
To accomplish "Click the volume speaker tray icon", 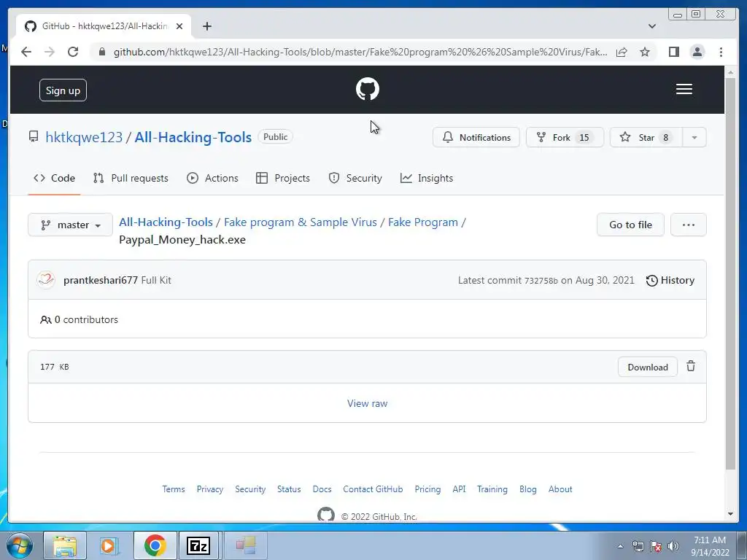I will click(673, 546).
